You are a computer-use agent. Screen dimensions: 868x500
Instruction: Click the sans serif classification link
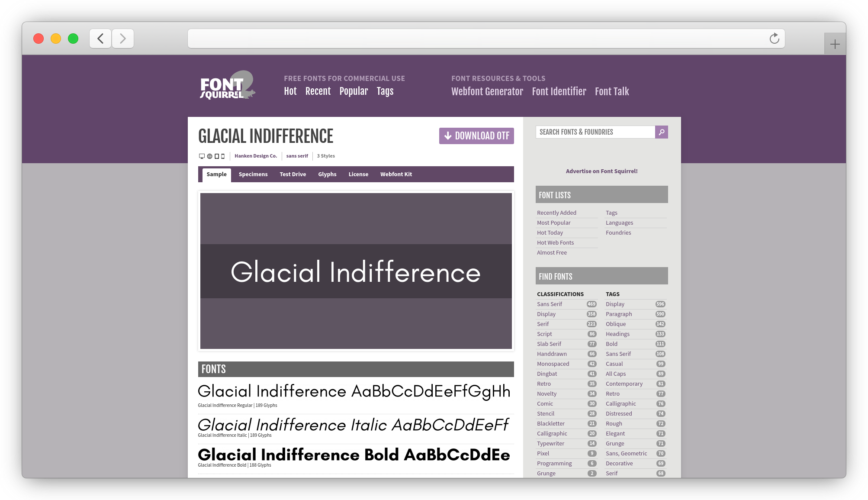297,156
